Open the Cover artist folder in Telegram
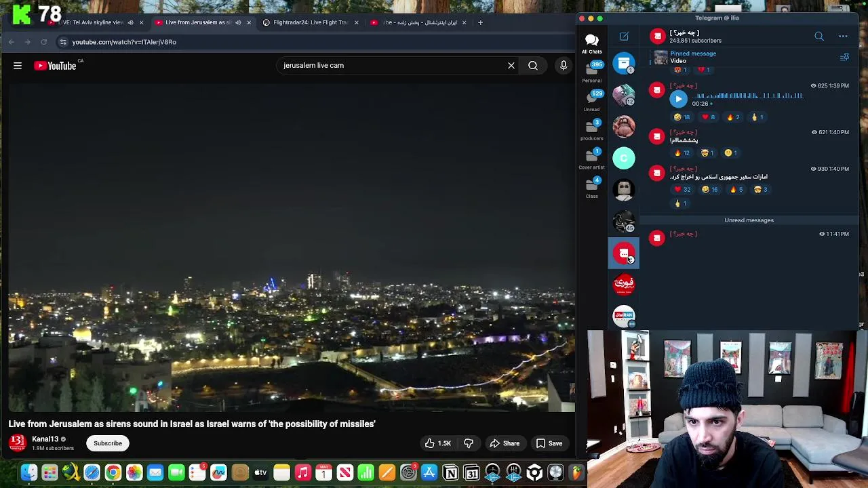 [591, 158]
